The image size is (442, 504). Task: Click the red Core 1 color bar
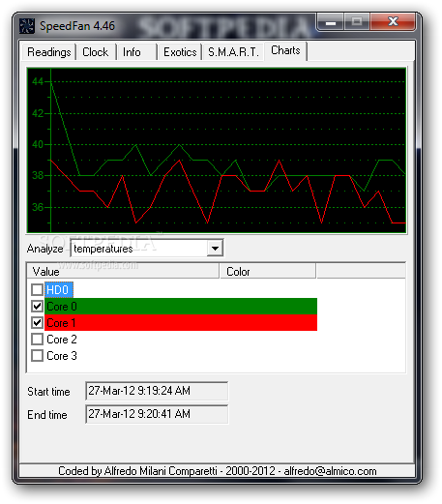click(181, 322)
